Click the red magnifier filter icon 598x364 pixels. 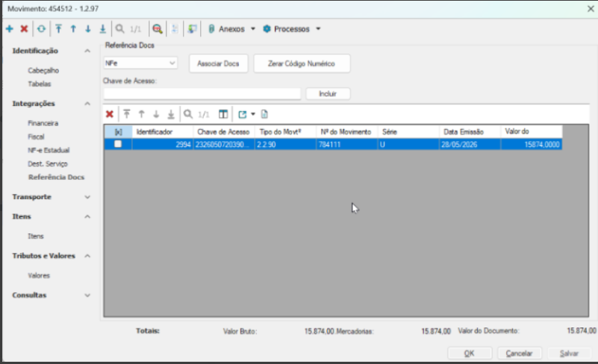point(157,29)
